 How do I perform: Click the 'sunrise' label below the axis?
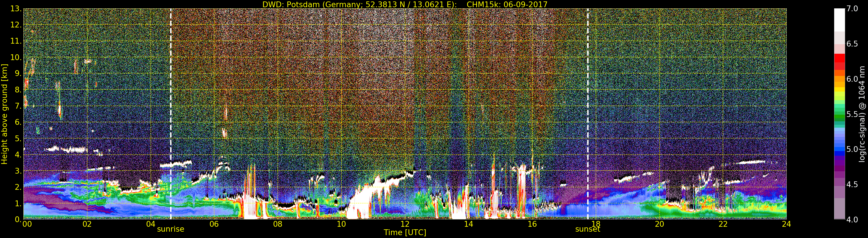tap(171, 229)
